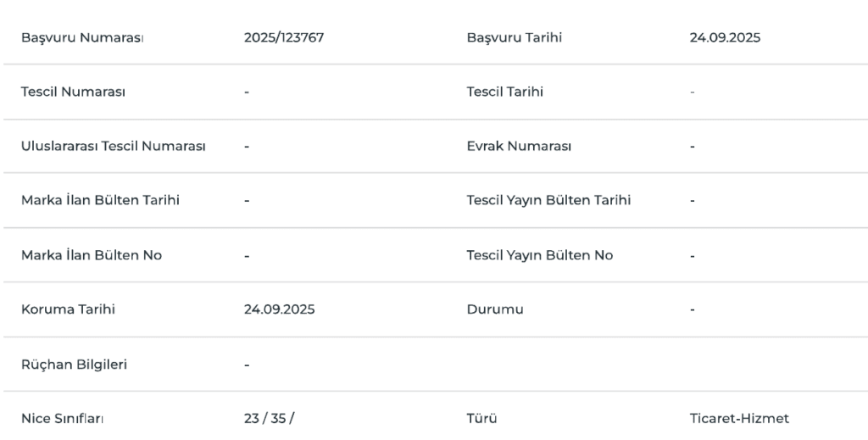Click the Rüçhan Bilgileri label
This screenshot has width=868, height=440.
pos(74,365)
